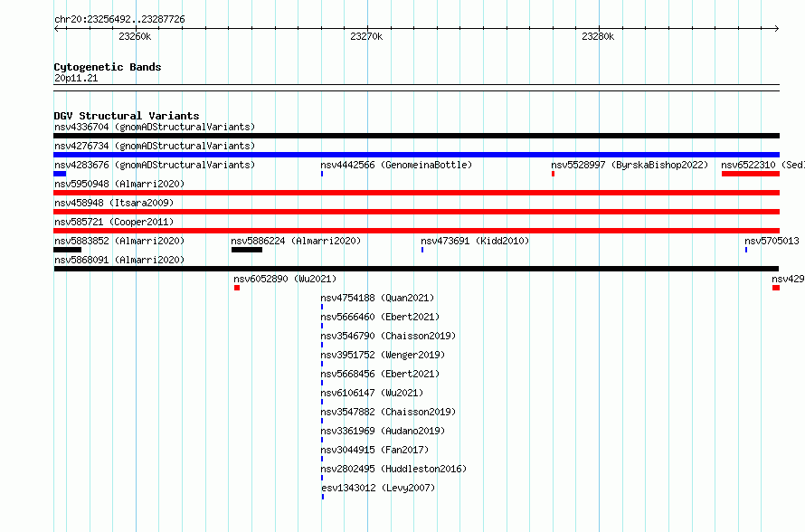Image resolution: width=805 pixels, height=532 pixels.
Task: Select red bar under nsv585721
Action: click(x=416, y=231)
